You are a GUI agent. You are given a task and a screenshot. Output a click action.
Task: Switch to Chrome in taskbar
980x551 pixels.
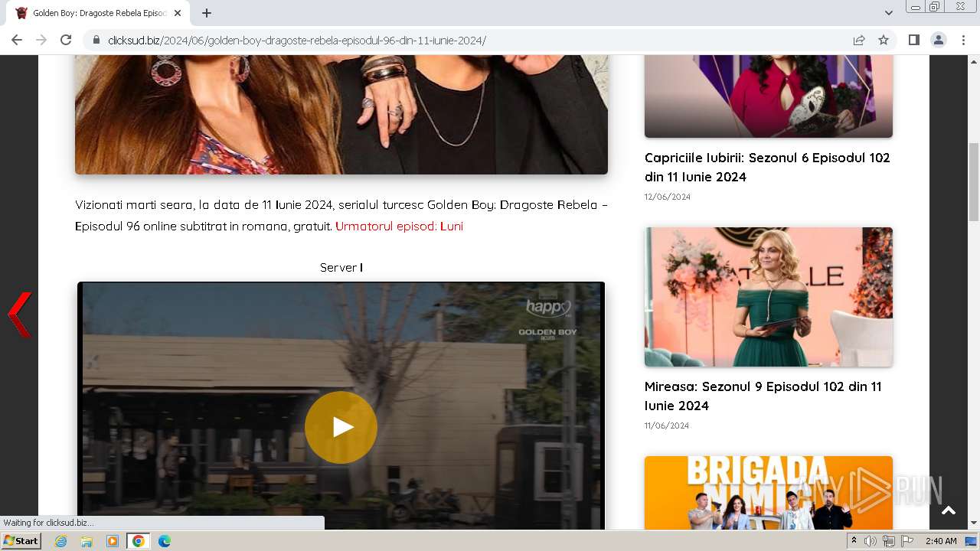(139, 541)
